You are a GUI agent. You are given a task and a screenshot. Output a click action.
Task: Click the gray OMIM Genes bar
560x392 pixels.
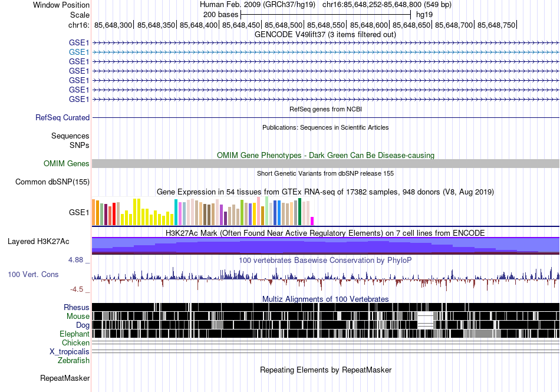pyautogui.click(x=325, y=163)
